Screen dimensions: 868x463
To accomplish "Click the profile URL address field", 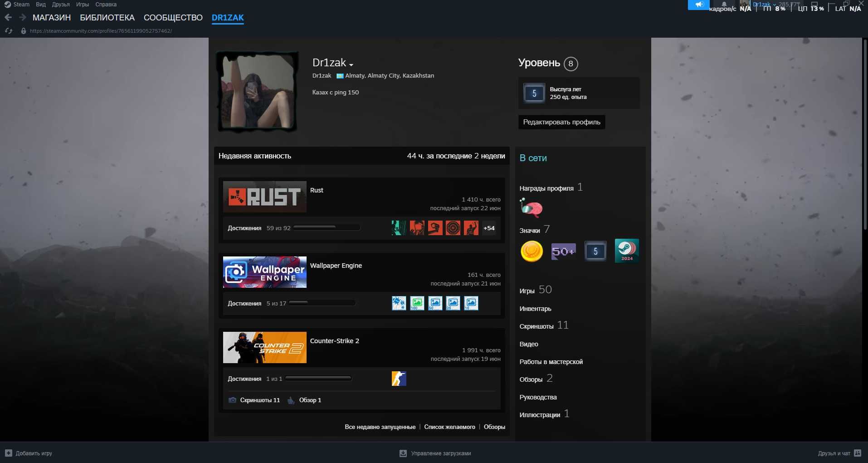I will (101, 31).
